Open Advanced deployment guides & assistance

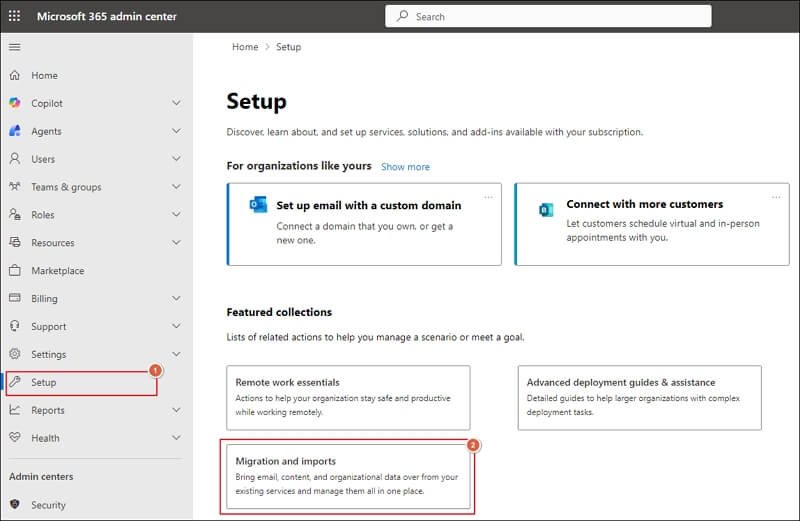[639, 398]
